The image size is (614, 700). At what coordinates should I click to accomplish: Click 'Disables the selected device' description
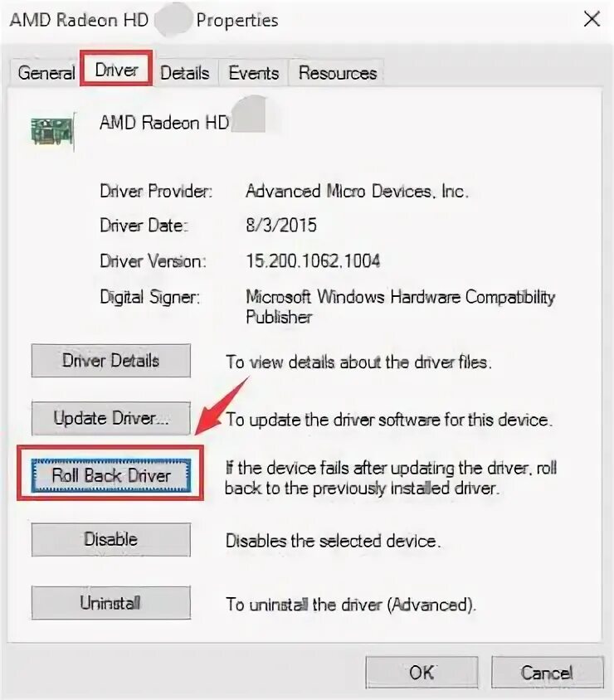click(333, 541)
